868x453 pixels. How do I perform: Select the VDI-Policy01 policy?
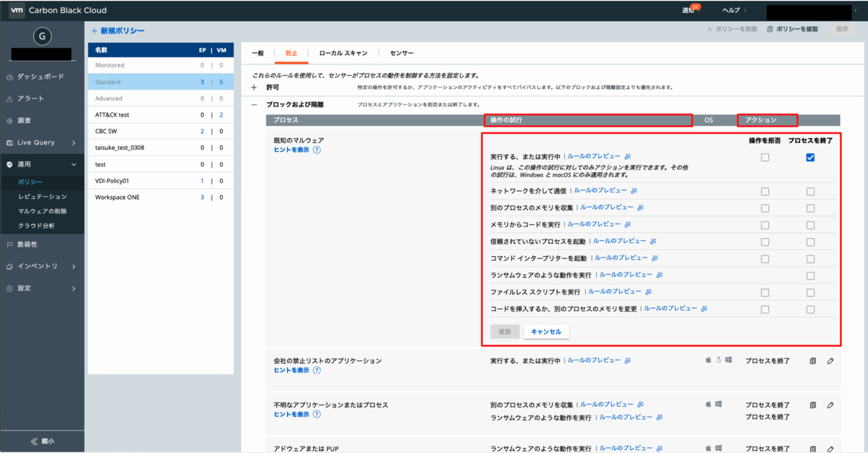[161, 180]
